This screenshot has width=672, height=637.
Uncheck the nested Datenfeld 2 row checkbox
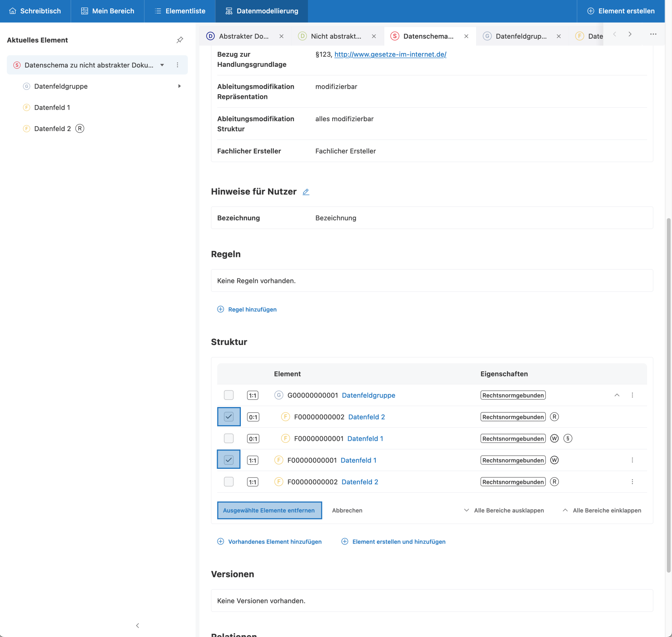(x=229, y=417)
